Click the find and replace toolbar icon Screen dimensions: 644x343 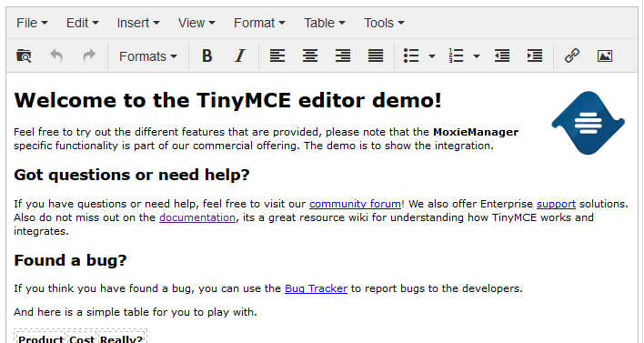24,55
